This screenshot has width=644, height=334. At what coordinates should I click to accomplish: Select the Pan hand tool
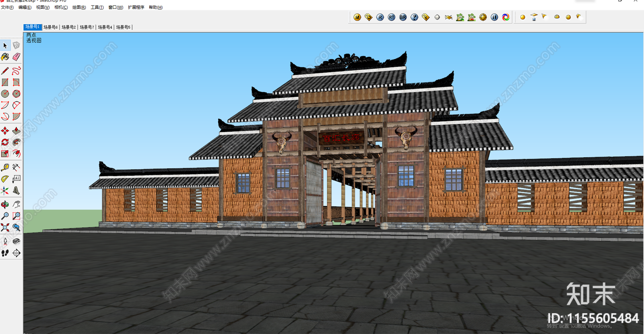pyautogui.click(x=16, y=204)
